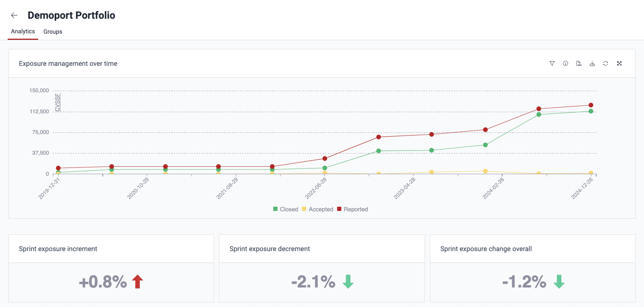Image resolution: width=644 pixels, height=307 pixels.
Task: Navigate back using the arrow icon
Action: click(x=15, y=15)
